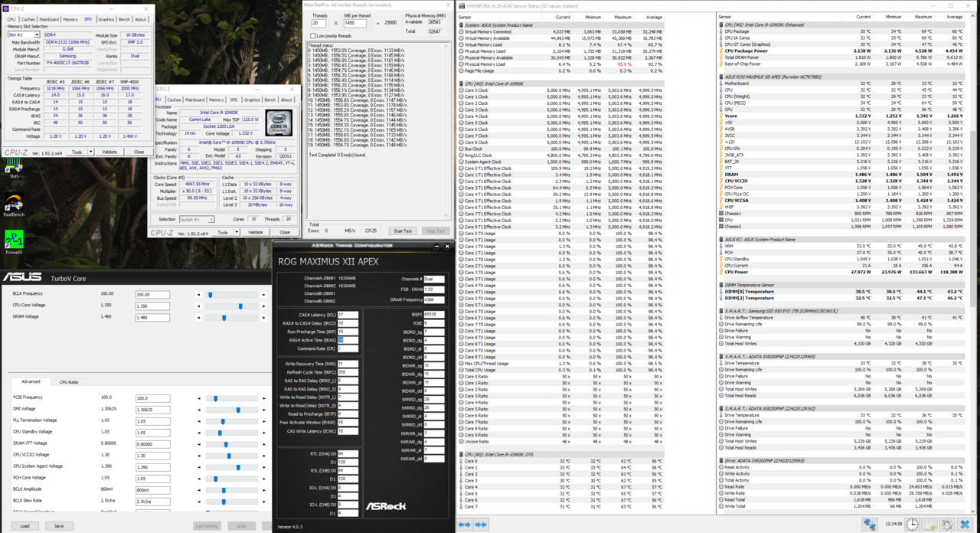
Task: Click right arrow of CPU Core Voltage slider
Action: coord(264,306)
